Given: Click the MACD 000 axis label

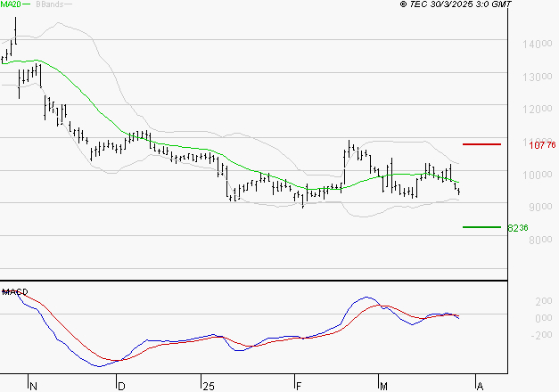Looking at the screenshot, I should (x=544, y=317).
